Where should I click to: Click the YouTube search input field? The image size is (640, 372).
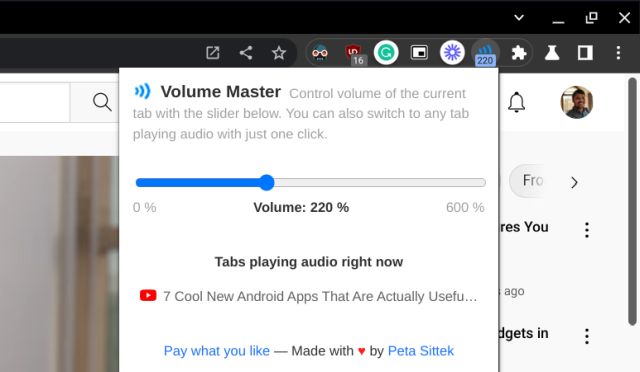(x=35, y=102)
